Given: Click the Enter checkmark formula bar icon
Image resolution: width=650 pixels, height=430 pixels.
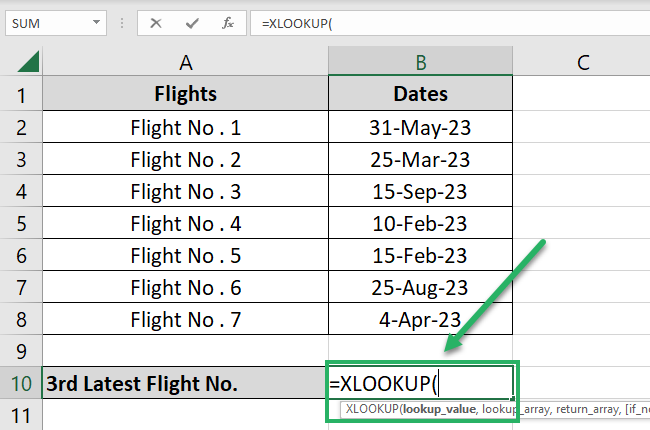Looking at the screenshot, I should pyautogui.click(x=192, y=22).
